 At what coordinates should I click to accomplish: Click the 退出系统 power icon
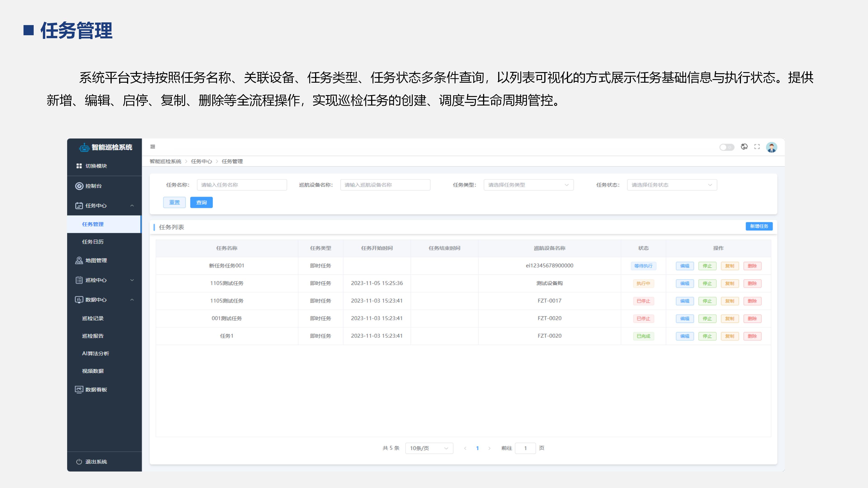tap(79, 462)
